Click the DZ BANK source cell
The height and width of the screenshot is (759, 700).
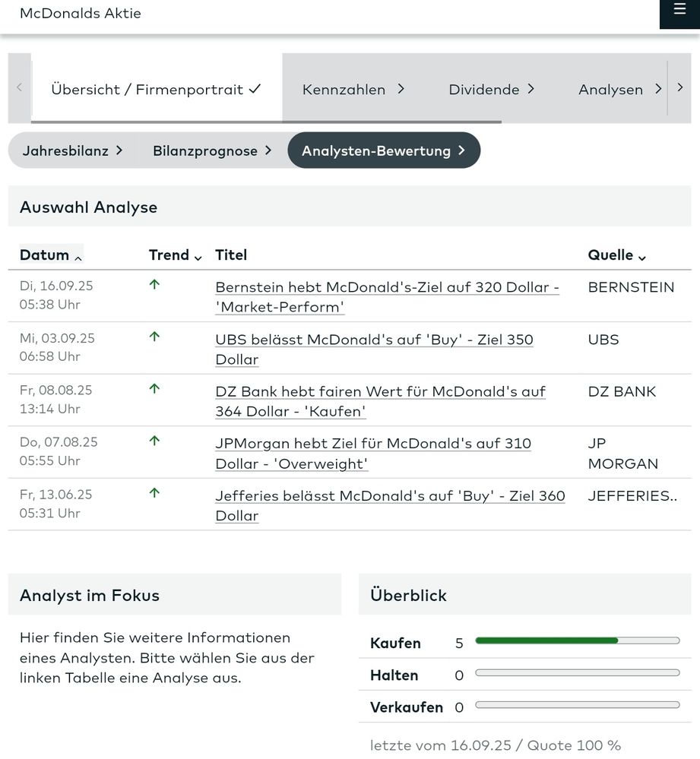coord(622,391)
